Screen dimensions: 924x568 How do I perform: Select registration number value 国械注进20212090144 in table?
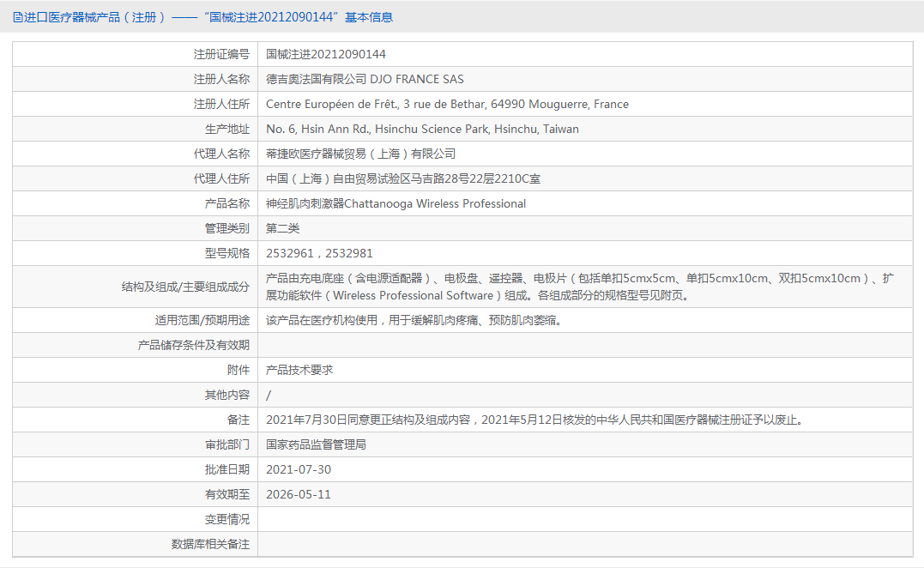326,54
